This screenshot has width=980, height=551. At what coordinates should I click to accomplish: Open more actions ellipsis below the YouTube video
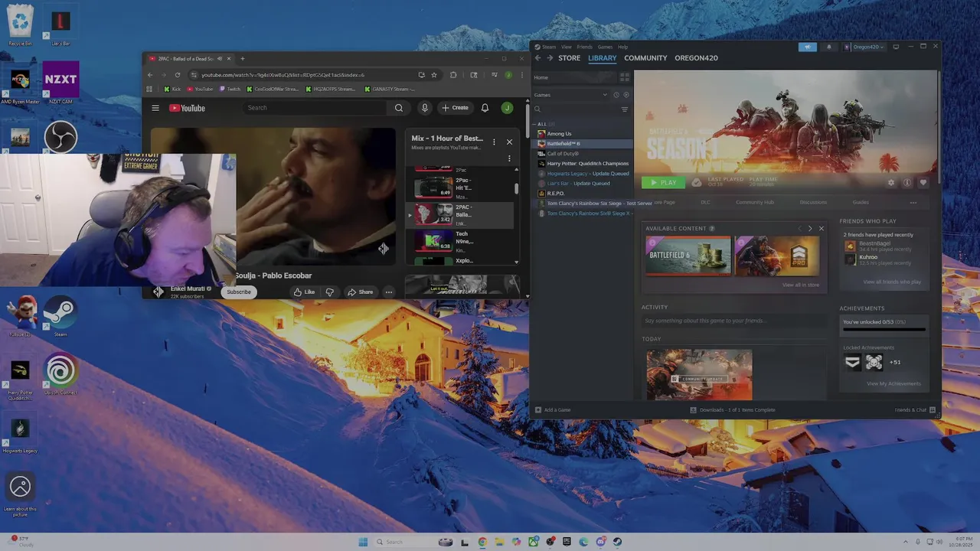[389, 292]
